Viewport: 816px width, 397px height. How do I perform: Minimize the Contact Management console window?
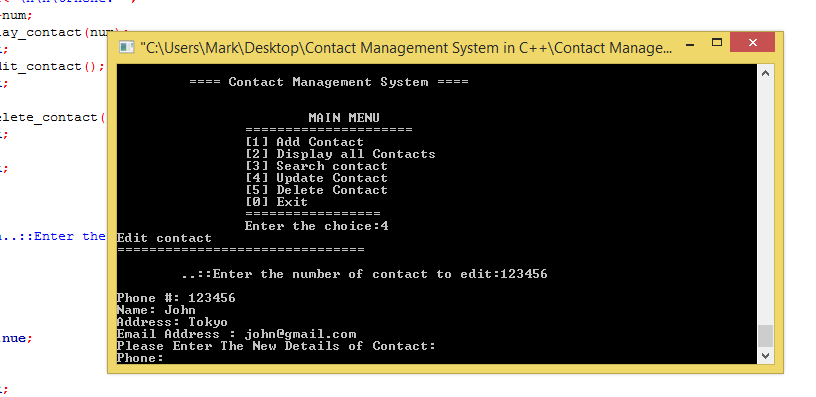tap(691, 45)
